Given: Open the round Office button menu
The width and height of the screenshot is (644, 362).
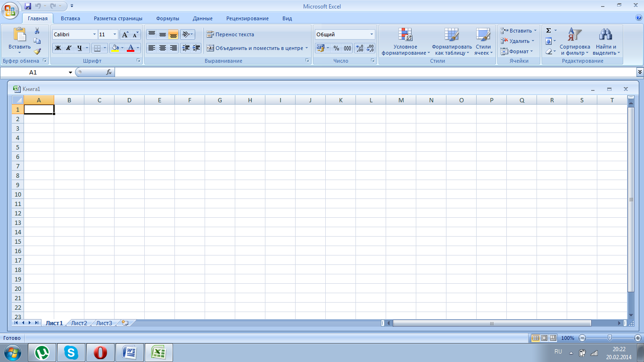Looking at the screenshot, I should click(x=10, y=9).
